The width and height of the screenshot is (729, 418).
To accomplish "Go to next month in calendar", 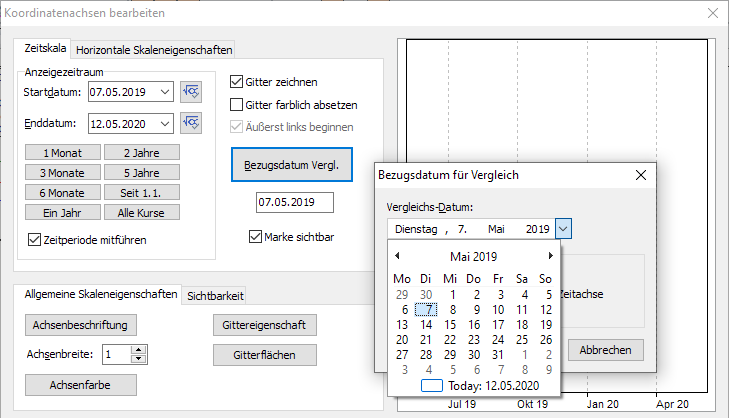I will point(550,257).
